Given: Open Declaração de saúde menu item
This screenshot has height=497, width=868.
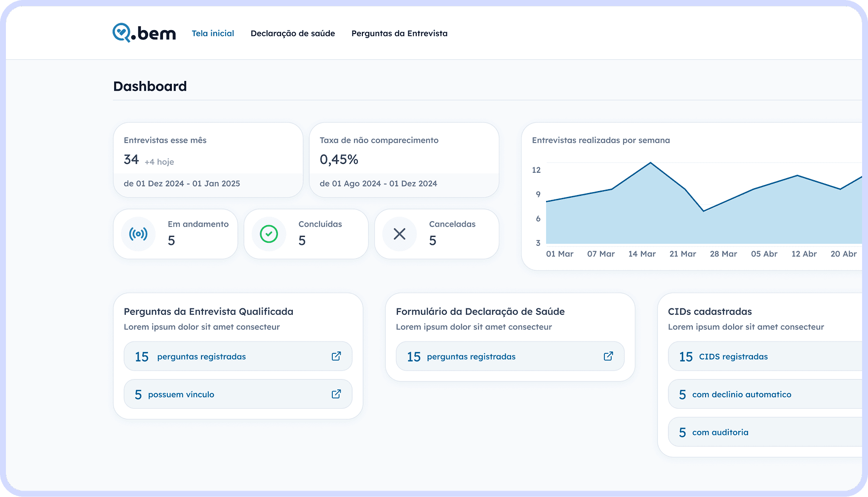Looking at the screenshot, I should tap(293, 34).
